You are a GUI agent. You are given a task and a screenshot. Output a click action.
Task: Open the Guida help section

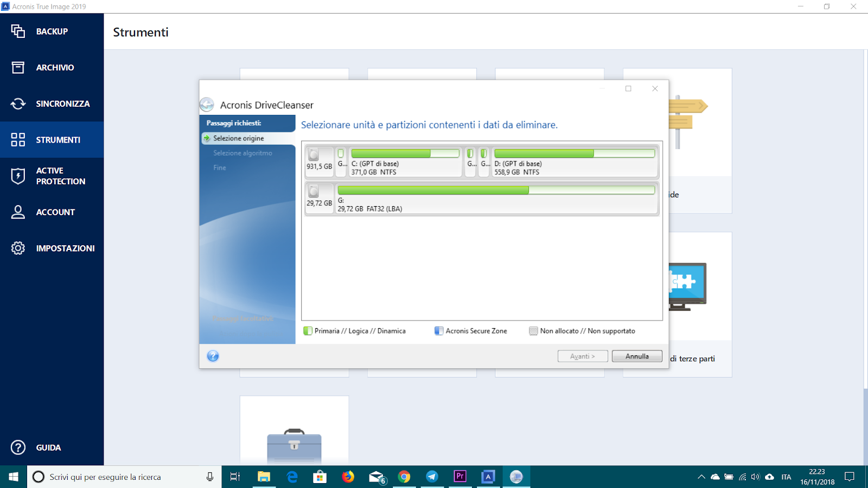pos(52,447)
